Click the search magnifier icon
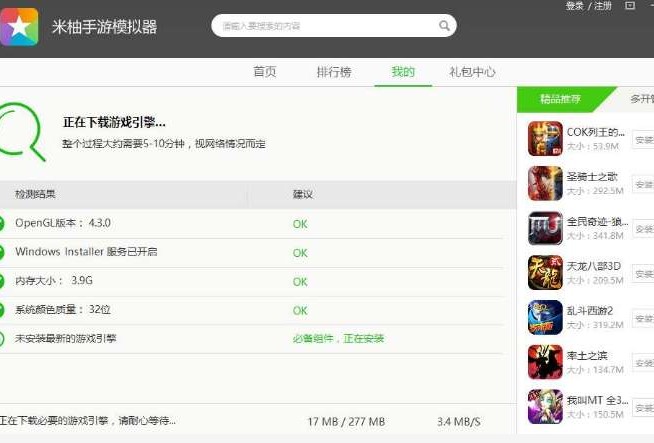 click(x=444, y=26)
